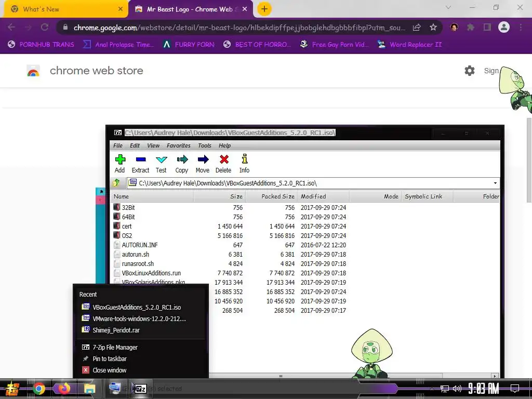Viewport: 532px width, 399px height.
Task: Click the Add button in 7-Zip toolbar
Action: coord(120,164)
